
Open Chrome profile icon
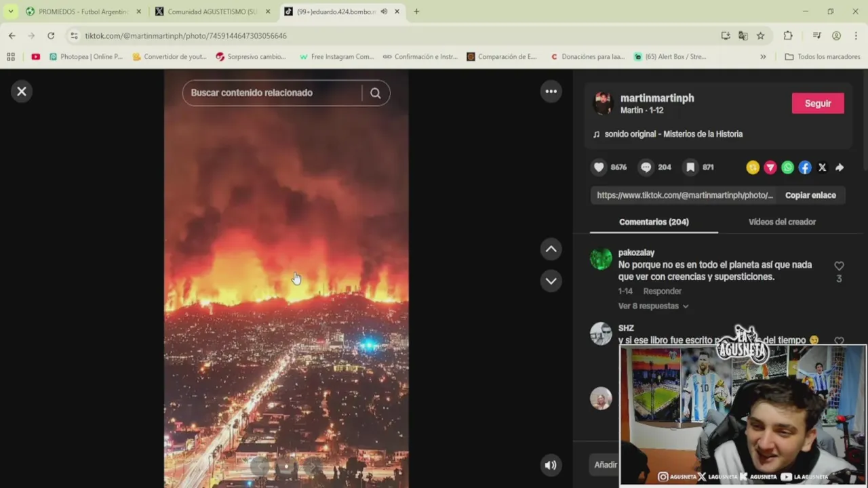point(837,36)
